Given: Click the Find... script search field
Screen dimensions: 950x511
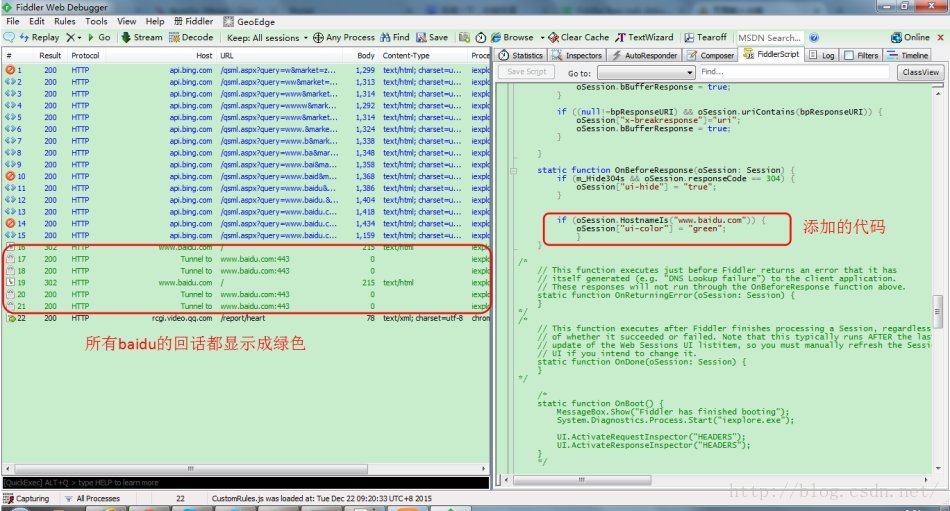Looking at the screenshot, I should 794,72.
